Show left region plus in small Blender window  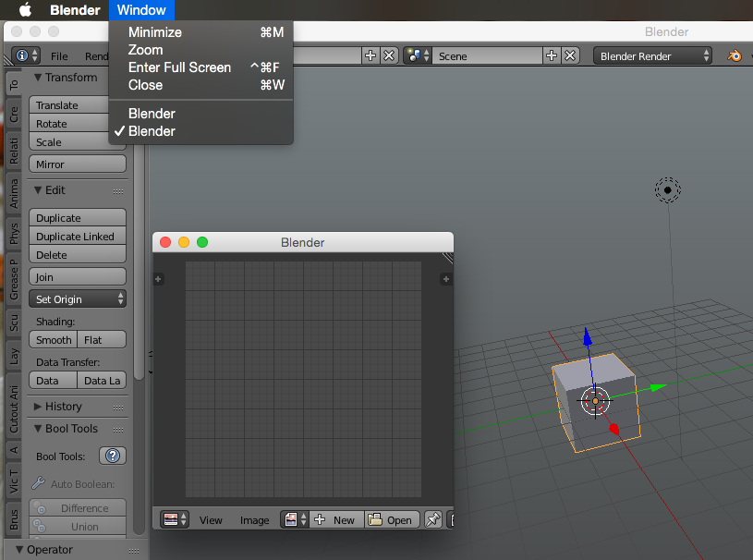[158, 279]
